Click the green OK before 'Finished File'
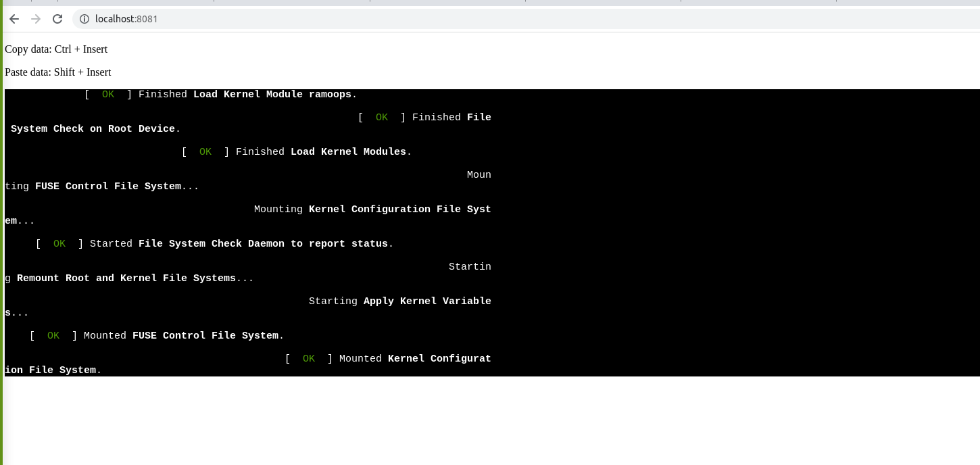The height and width of the screenshot is (465, 980). [x=382, y=118]
